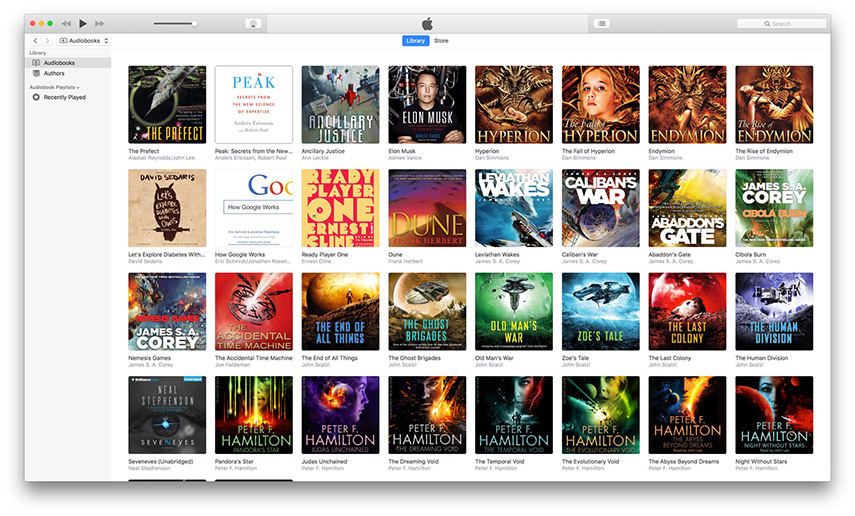Open the Ready Player One cover

tap(341, 208)
